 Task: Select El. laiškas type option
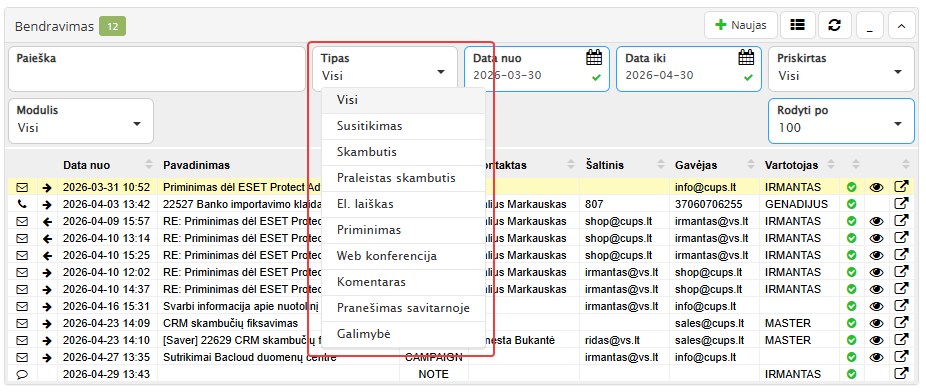tap(403, 204)
